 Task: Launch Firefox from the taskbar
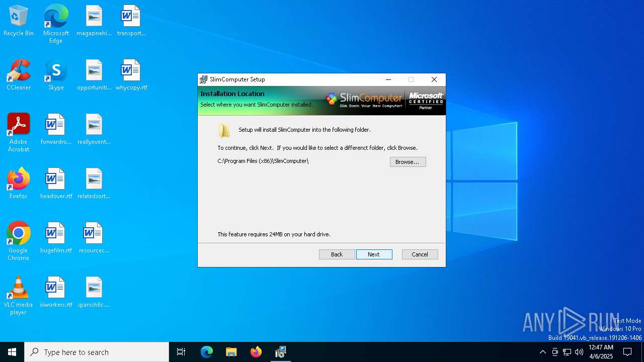(x=256, y=352)
